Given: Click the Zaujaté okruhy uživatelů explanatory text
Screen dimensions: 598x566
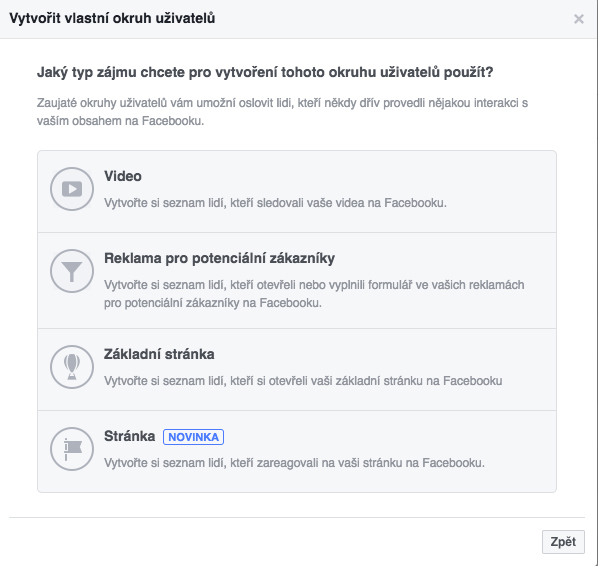Looking at the screenshot, I should tap(282, 112).
